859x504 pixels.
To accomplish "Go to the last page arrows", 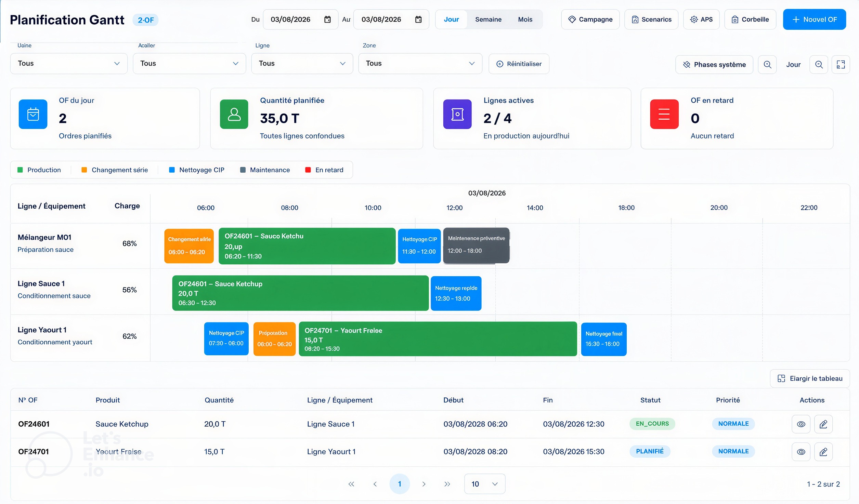I will tap(447, 484).
